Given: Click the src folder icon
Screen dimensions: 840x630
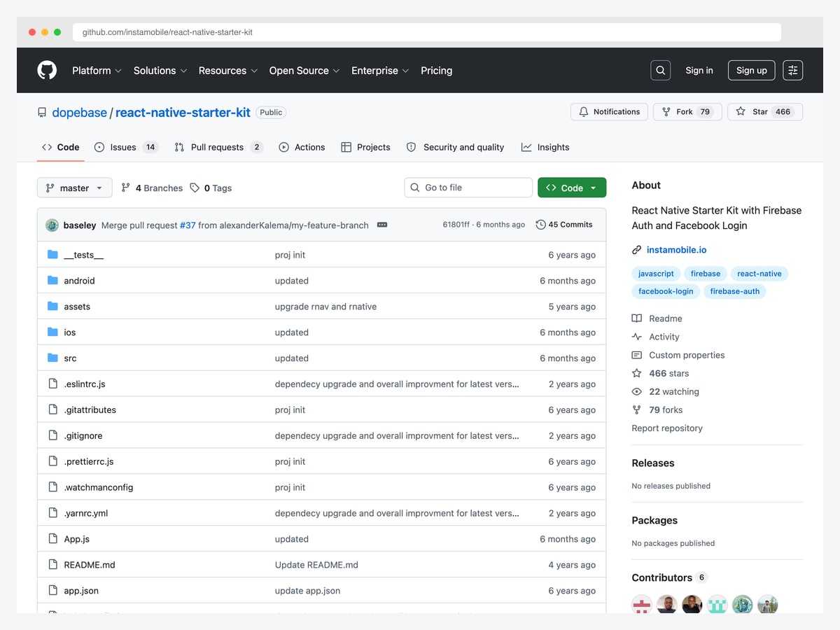Looking at the screenshot, I should (52, 358).
